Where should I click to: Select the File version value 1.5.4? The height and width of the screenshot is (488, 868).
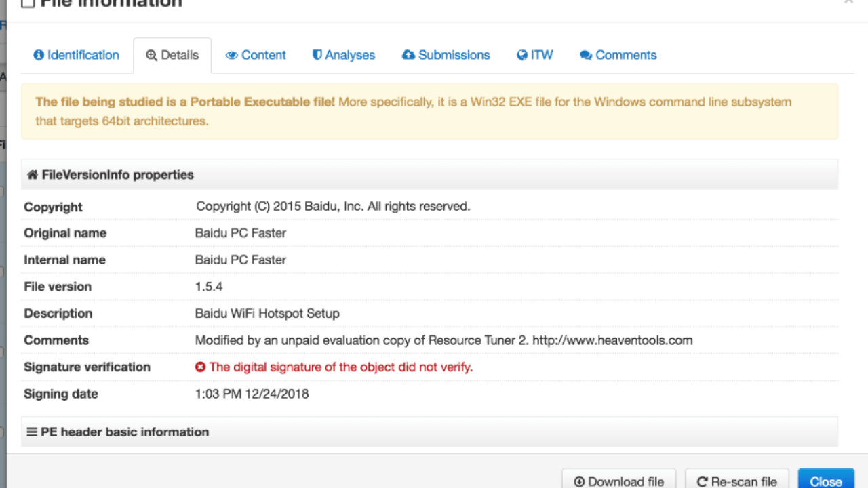tap(209, 287)
